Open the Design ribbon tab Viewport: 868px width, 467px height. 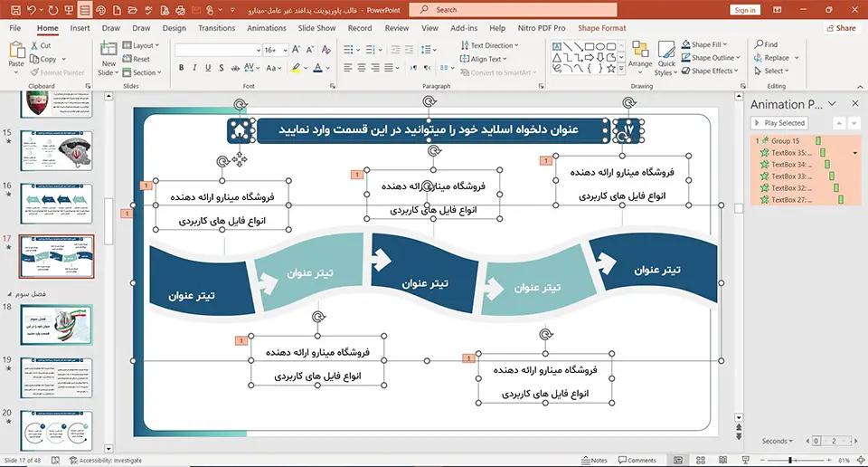coord(174,28)
